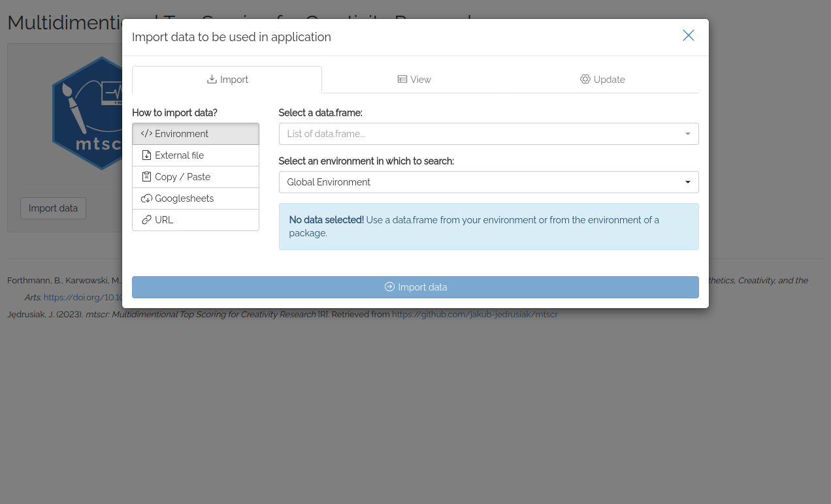Switch to the Import tab
The image size is (831, 504).
(x=227, y=80)
